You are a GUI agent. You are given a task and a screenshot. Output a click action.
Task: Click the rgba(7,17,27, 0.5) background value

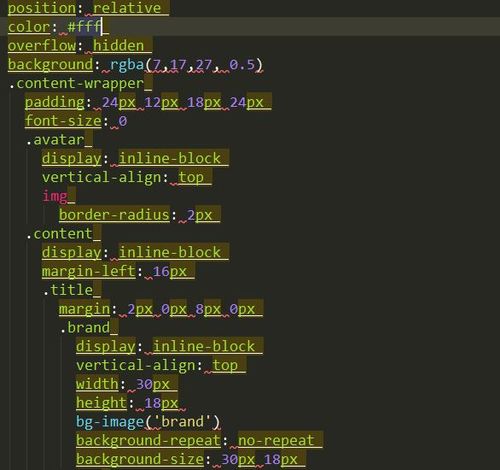pos(186,64)
